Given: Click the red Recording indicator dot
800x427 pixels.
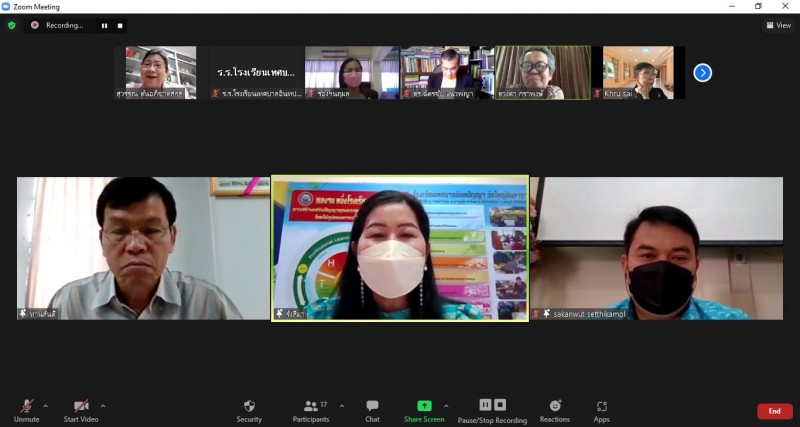Looking at the screenshot, I should (35, 25).
